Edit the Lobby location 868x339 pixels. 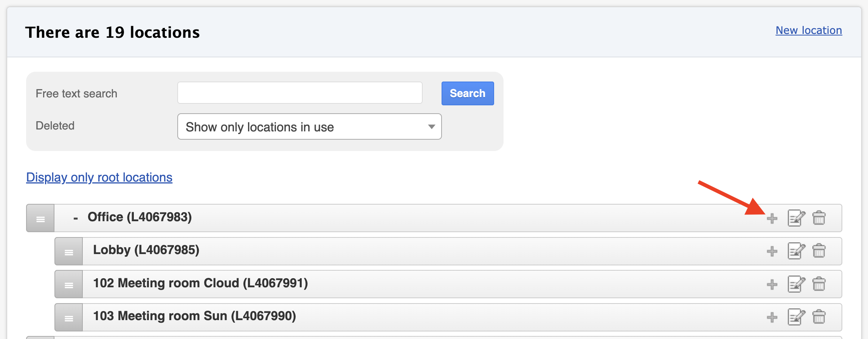[796, 251]
